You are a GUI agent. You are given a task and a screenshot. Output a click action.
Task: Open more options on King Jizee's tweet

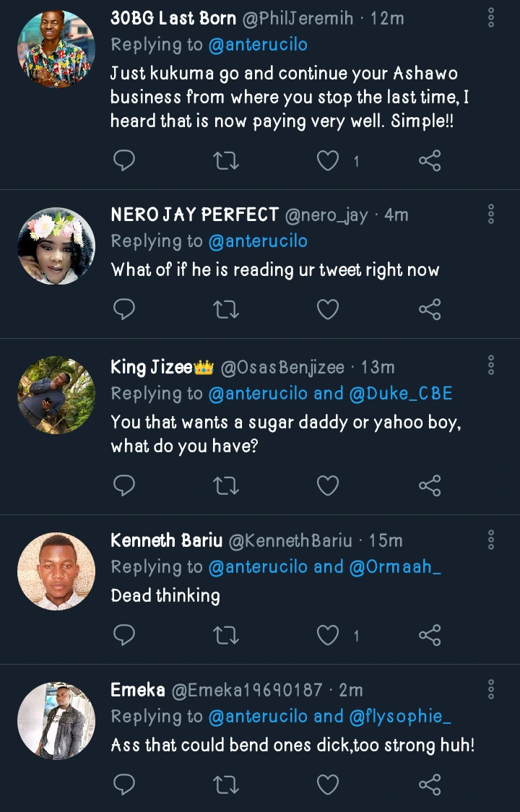pos(491,365)
